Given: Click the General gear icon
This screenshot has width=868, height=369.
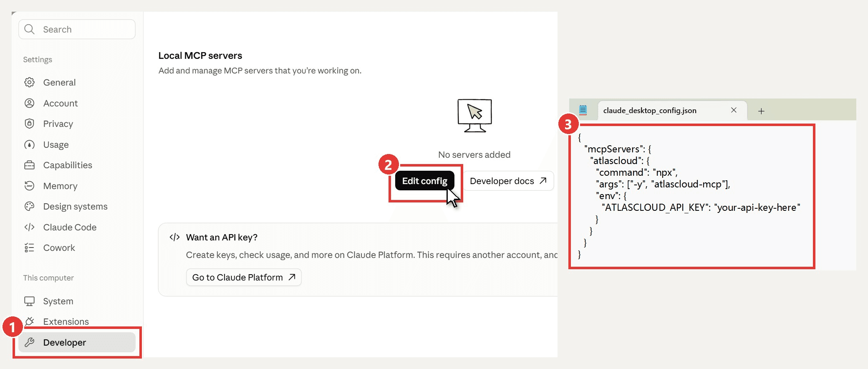Looking at the screenshot, I should coord(29,82).
